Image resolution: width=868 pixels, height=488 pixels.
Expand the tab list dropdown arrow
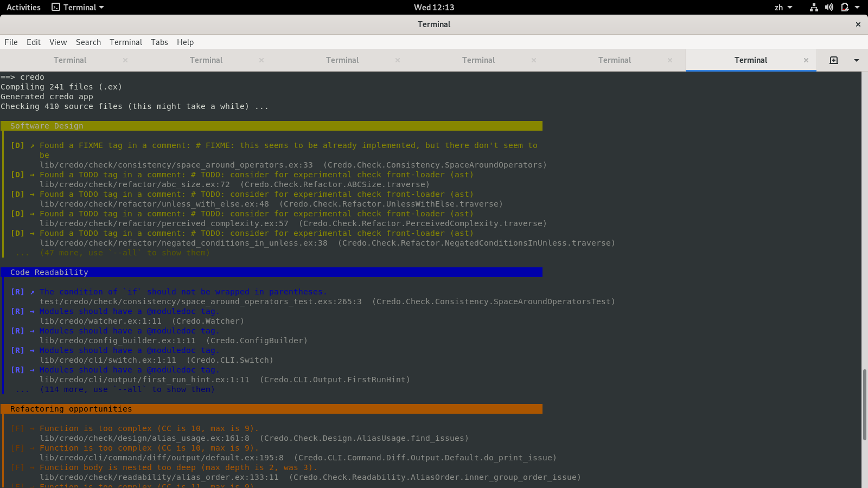point(857,60)
